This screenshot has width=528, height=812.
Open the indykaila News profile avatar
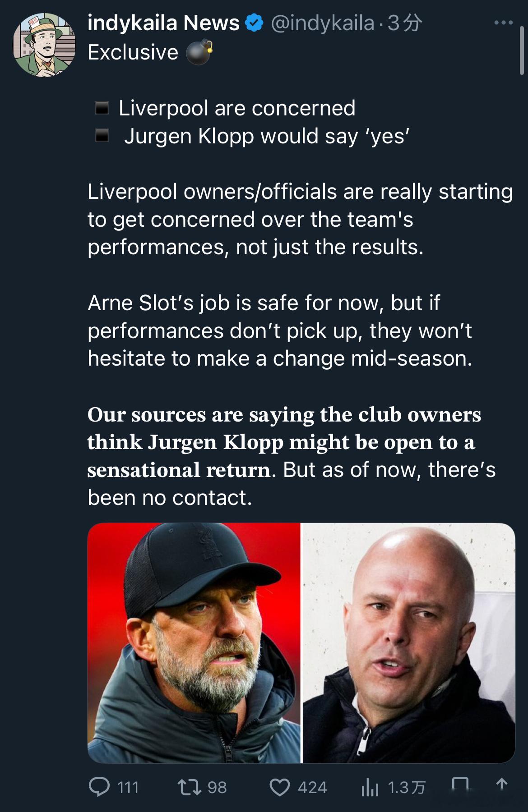(x=44, y=45)
